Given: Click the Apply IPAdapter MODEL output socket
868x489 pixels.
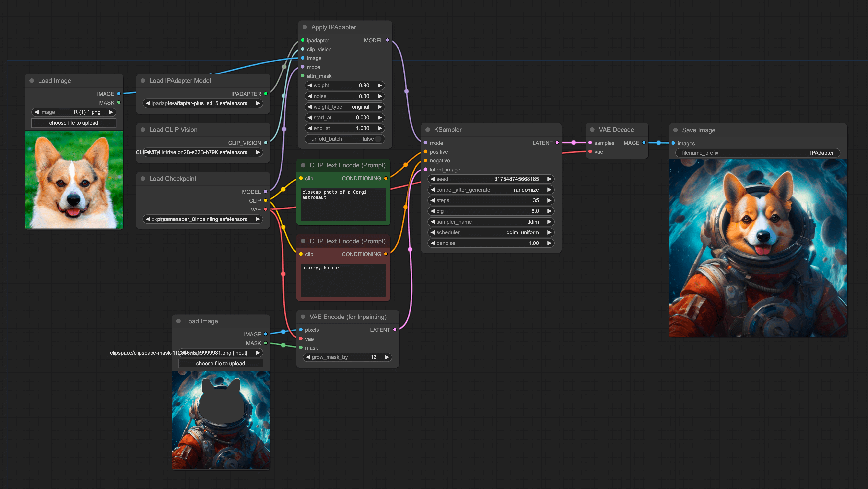Looking at the screenshot, I should pyautogui.click(x=387, y=40).
